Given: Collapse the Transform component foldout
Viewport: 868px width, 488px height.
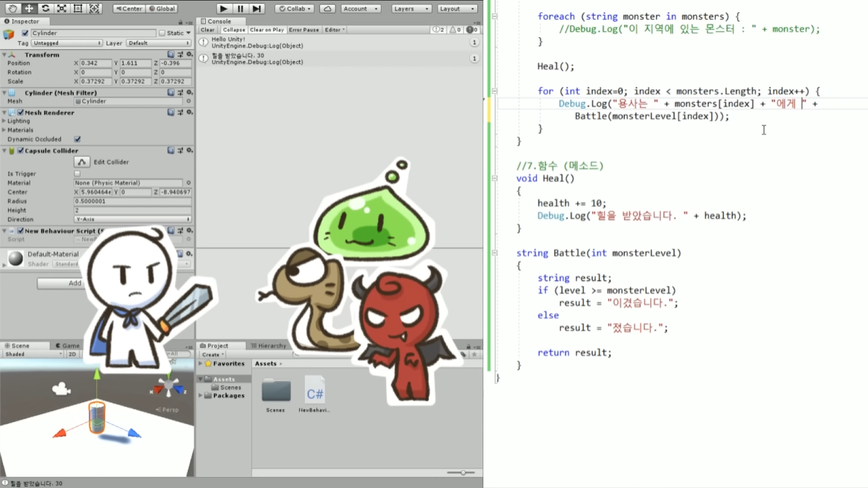Looking at the screenshot, I should click(4, 55).
